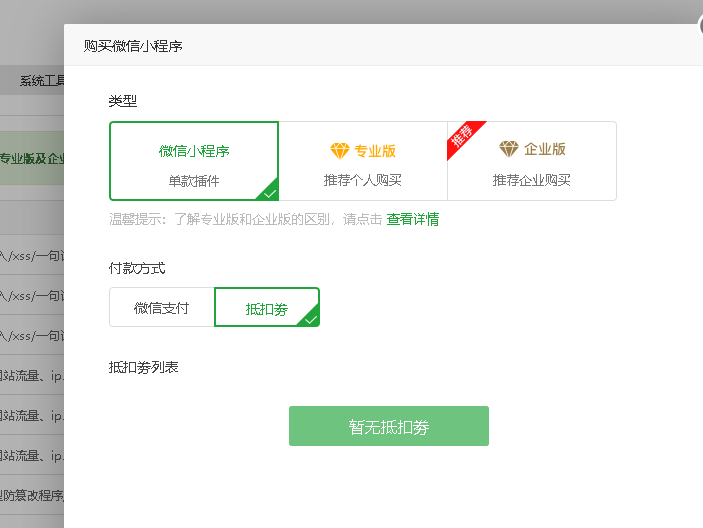Click 专业版及企业版 tab in background page

point(32,158)
